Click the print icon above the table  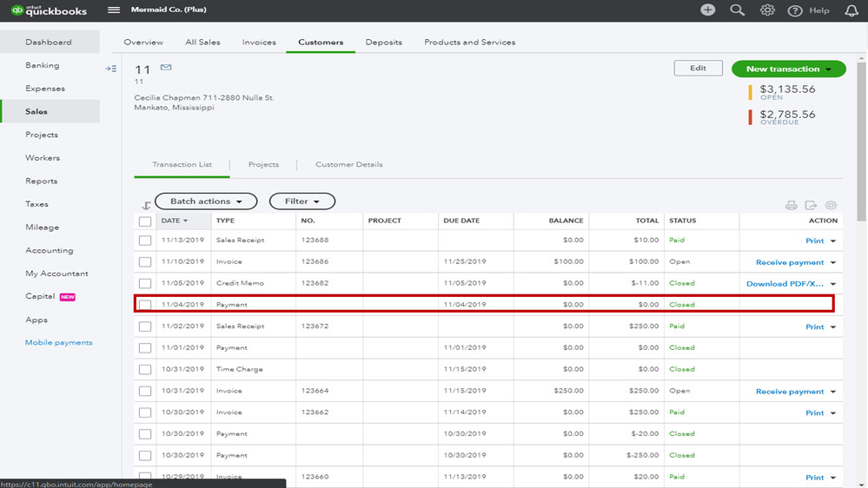791,206
